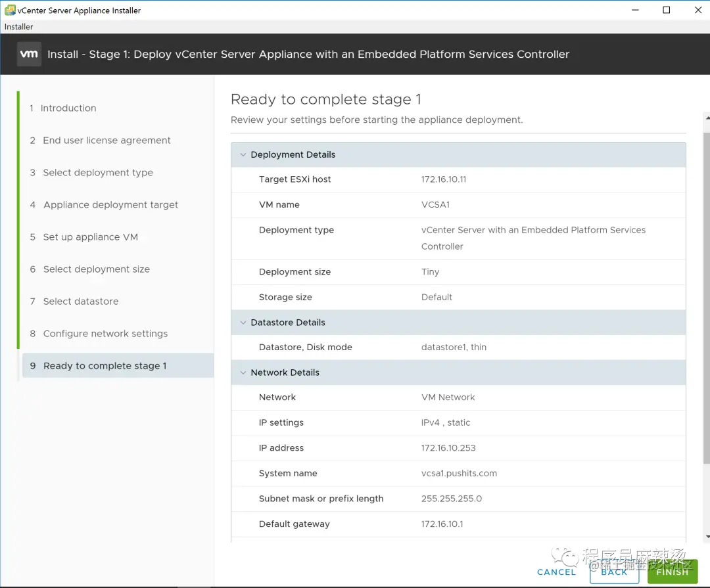710x588 pixels.
Task: Maximize the installer window
Action: click(667, 10)
